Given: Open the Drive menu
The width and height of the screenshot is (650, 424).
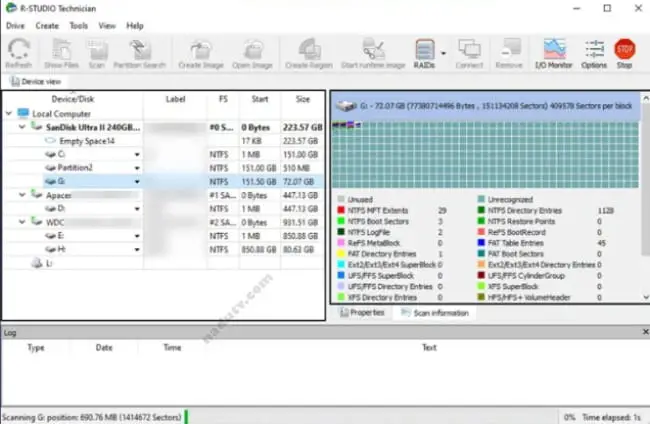Looking at the screenshot, I should click(x=15, y=26).
